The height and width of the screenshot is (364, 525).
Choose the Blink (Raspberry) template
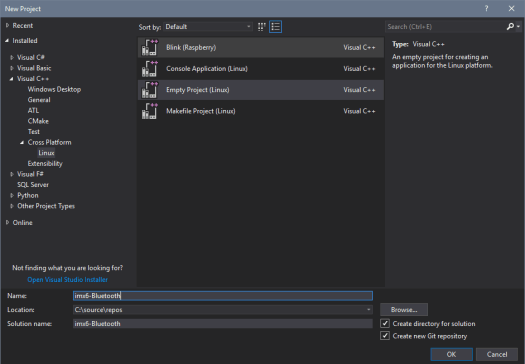pyautogui.click(x=261, y=47)
